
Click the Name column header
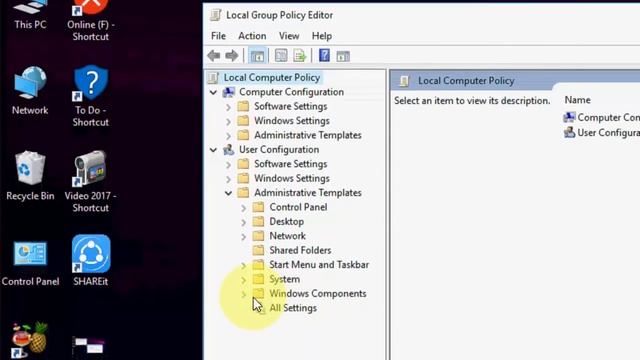pos(577,100)
